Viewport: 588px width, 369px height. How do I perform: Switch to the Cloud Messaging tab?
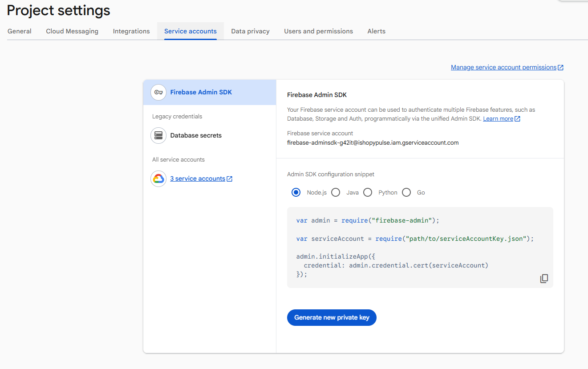coord(72,31)
